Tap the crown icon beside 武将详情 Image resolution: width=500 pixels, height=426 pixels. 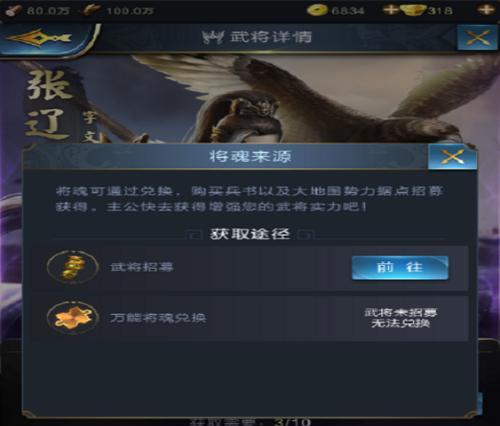[x=212, y=37]
